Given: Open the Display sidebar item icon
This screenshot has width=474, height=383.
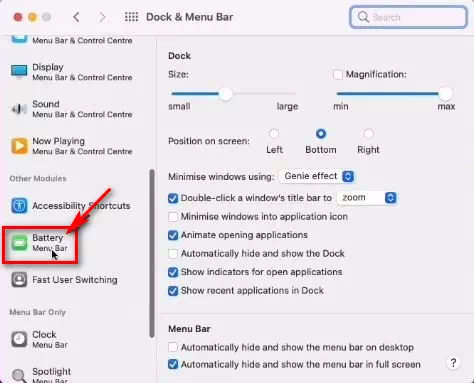Looking at the screenshot, I should pyautogui.click(x=19, y=72).
